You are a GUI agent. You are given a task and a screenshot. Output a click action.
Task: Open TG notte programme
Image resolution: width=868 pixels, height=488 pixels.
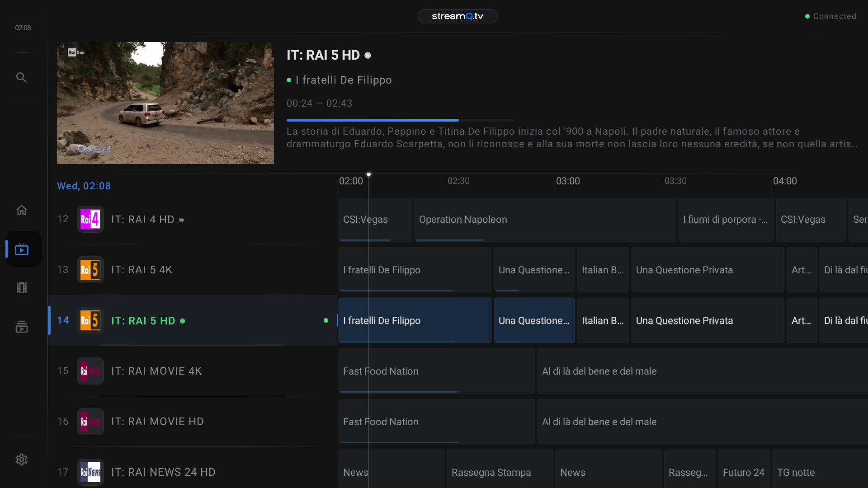[x=820, y=469]
